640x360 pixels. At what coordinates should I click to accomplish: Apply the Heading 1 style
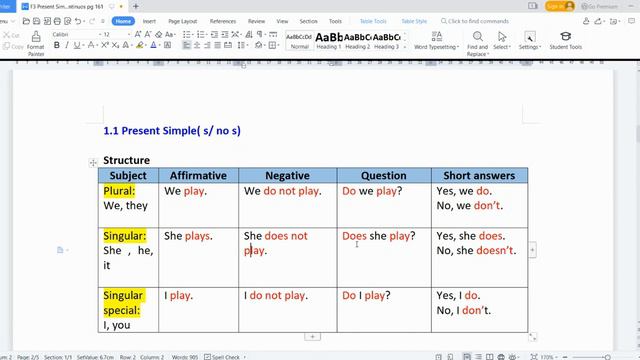coord(329,40)
